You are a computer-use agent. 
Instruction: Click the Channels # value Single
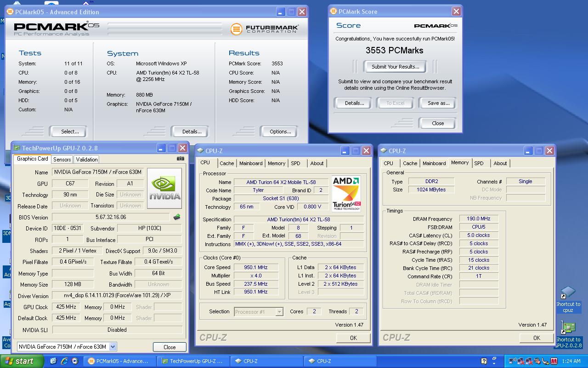[x=526, y=181]
